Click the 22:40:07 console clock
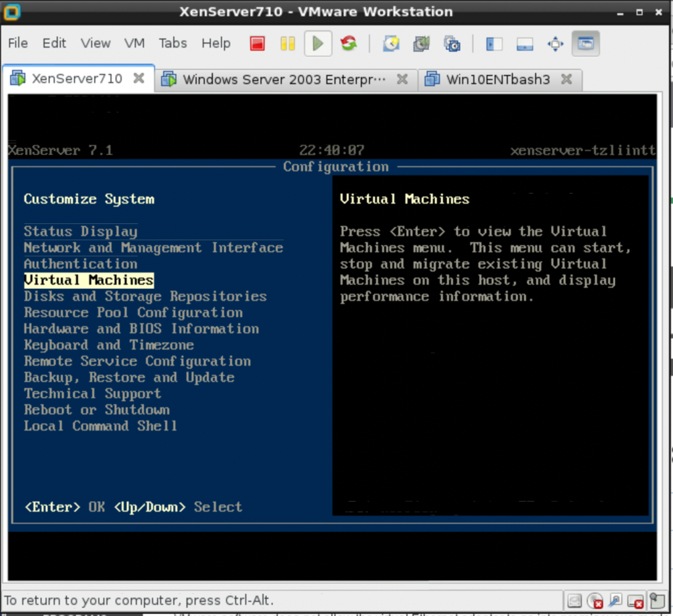Viewport: 673px width, 616px height. point(331,150)
